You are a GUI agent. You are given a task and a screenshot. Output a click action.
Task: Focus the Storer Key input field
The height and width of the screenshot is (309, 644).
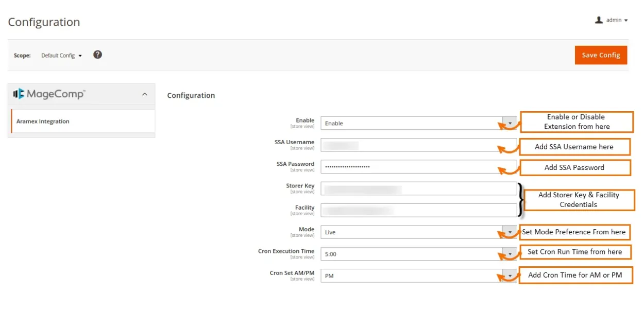tap(418, 188)
